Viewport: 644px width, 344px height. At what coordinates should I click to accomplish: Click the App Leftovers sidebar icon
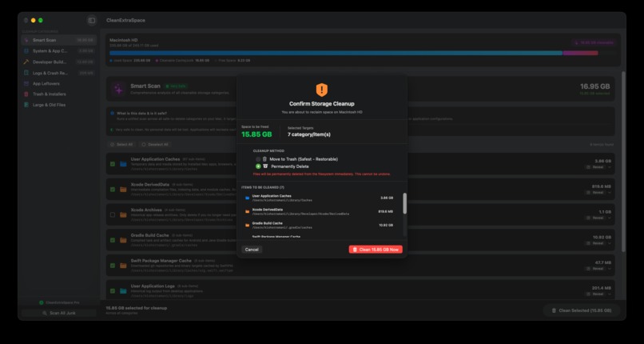26,83
